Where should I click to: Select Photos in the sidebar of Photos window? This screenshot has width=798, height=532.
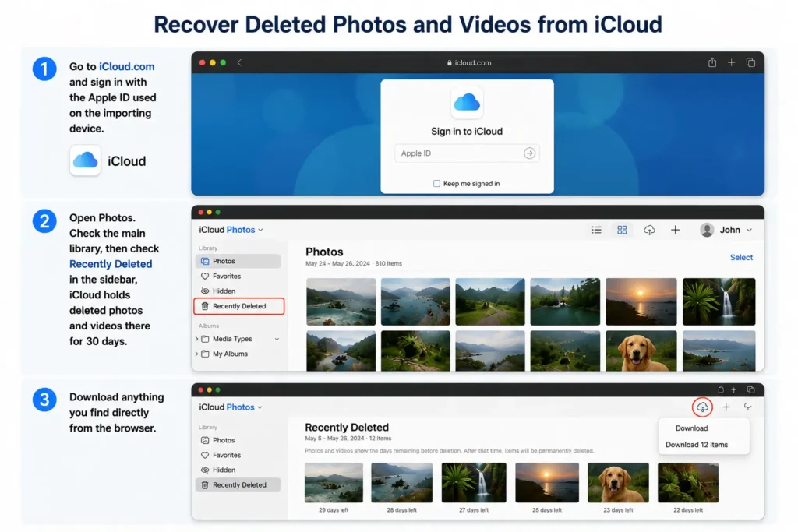tap(238, 261)
